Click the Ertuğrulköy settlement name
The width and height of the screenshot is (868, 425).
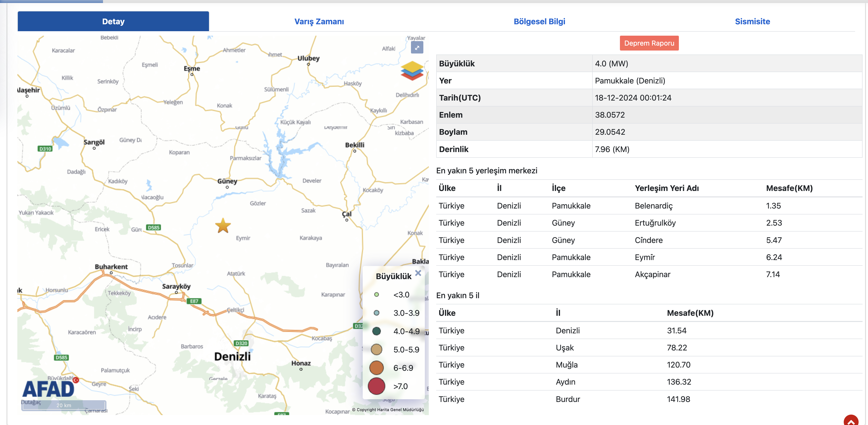[655, 223]
